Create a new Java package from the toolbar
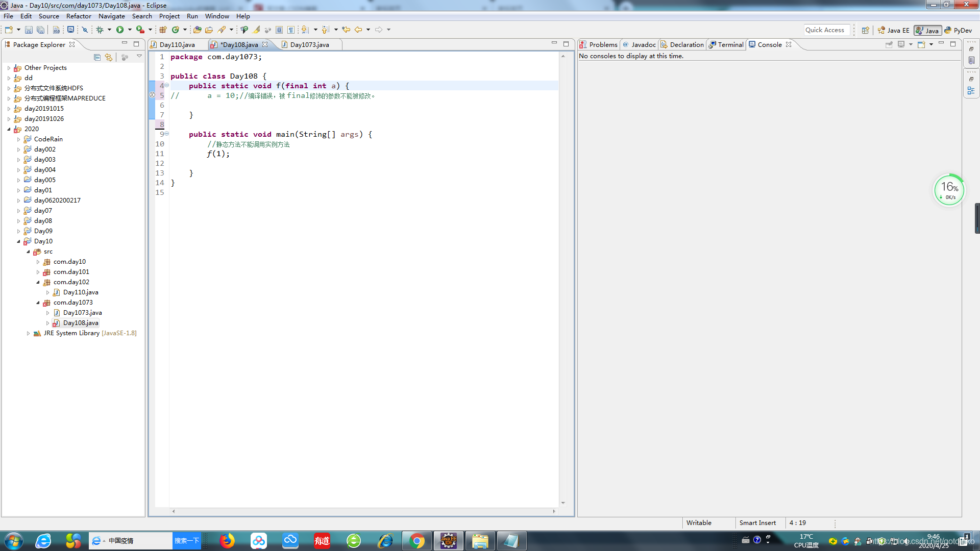Viewport: 980px width, 551px height. 163,30
